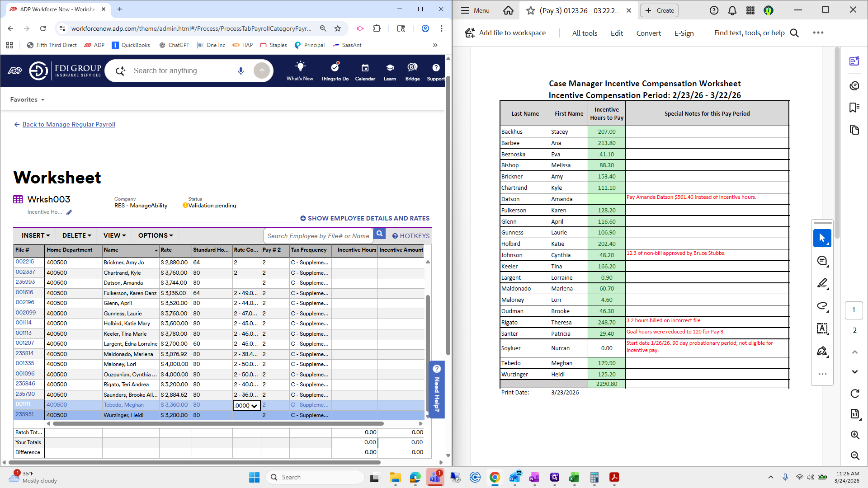
Task: Expand the Rate Code dropdown on Tebedo's row
Action: [x=255, y=405]
